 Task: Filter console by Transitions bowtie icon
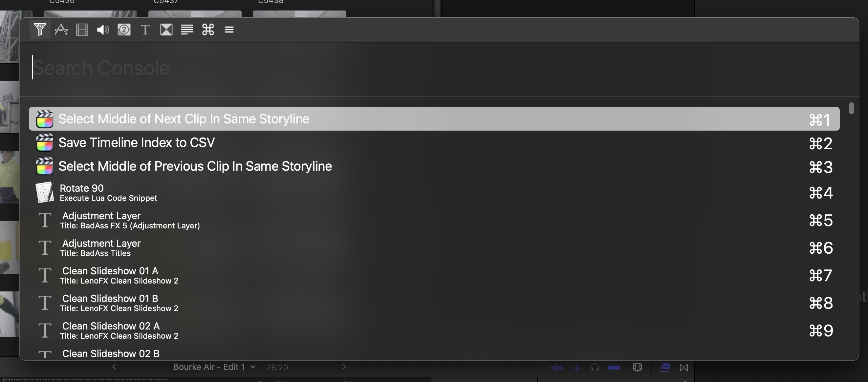coord(166,30)
